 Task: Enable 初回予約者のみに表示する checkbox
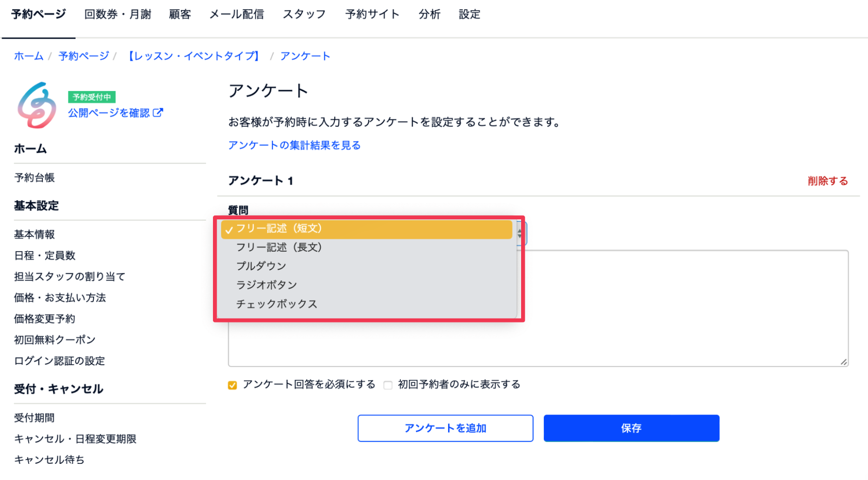click(x=388, y=385)
